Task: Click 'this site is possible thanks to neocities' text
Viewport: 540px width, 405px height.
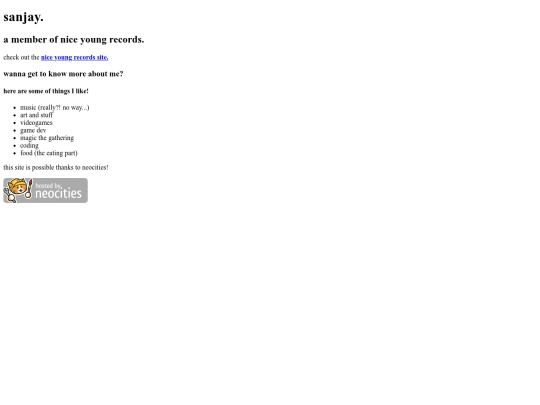Action: pos(56,167)
